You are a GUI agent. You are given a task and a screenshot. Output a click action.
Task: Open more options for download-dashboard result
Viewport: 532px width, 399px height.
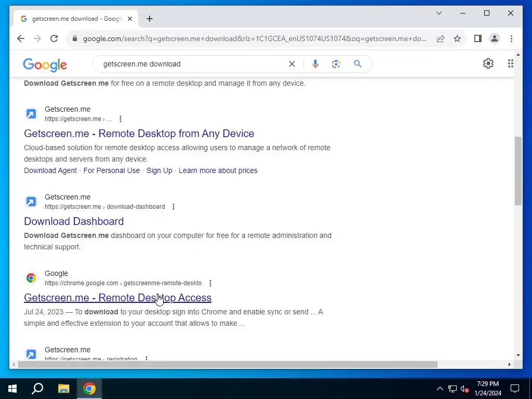coord(174,207)
